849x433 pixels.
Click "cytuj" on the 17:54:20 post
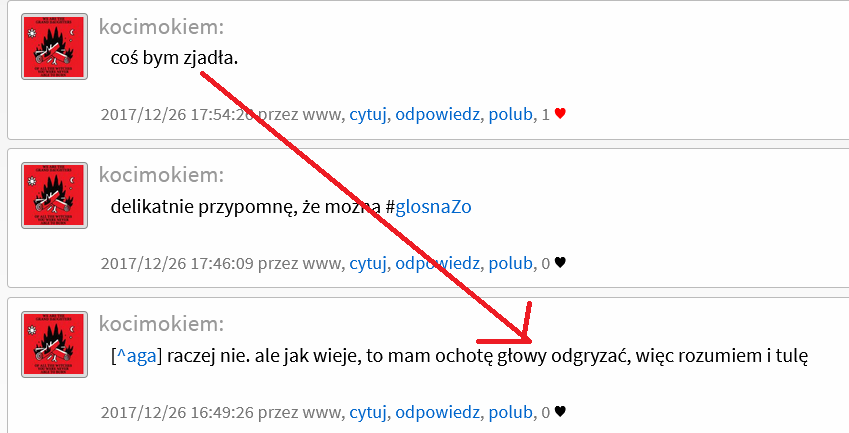pos(367,114)
